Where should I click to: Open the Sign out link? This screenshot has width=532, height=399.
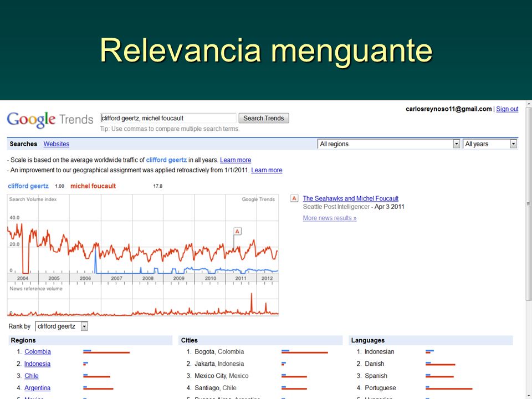[x=507, y=109]
